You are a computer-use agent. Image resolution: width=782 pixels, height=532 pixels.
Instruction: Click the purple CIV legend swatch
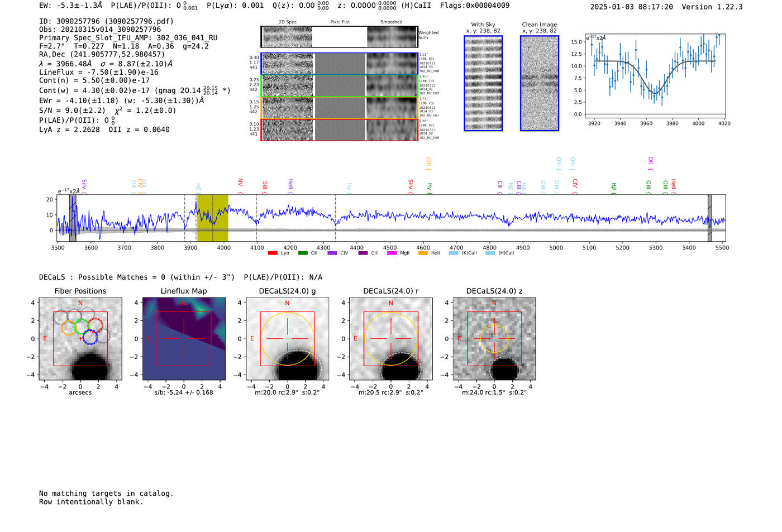pyautogui.click(x=332, y=253)
